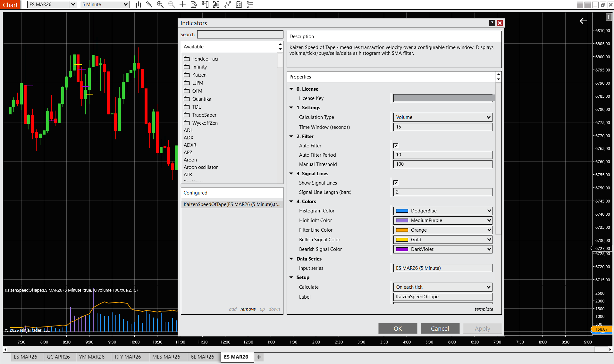Image resolution: width=614 pixels, height=364 pixels.
Task: Click the help question mark icon
Action: 492,23
